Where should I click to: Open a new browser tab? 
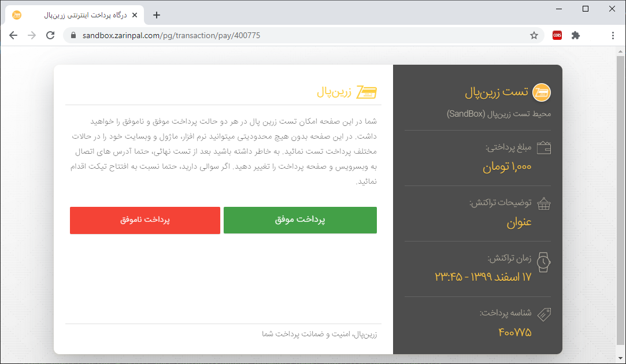(x=157, y=15)
